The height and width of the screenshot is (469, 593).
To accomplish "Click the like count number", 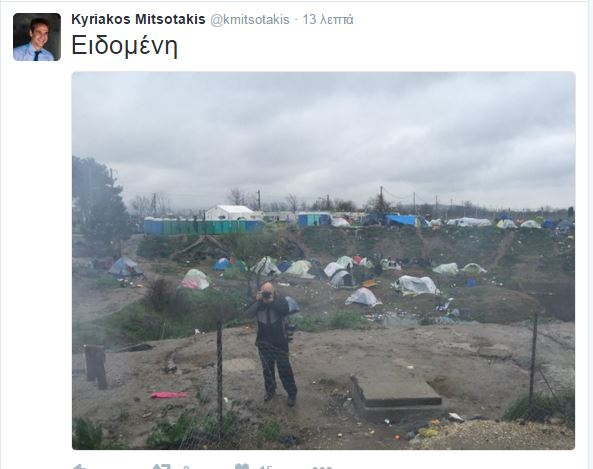I will tap(266, 467).
